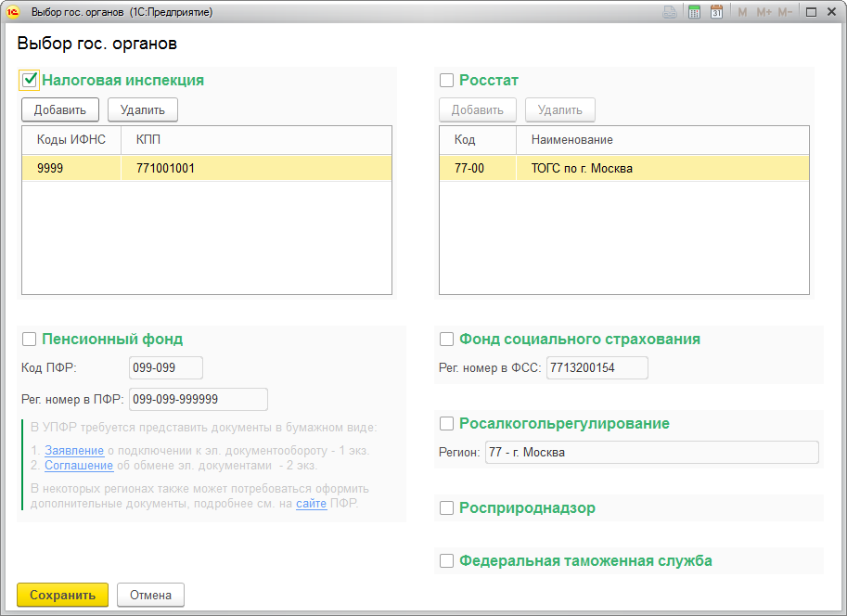
Task: Open the calendar icon in title bar
Action: click(x=716, y=12)
